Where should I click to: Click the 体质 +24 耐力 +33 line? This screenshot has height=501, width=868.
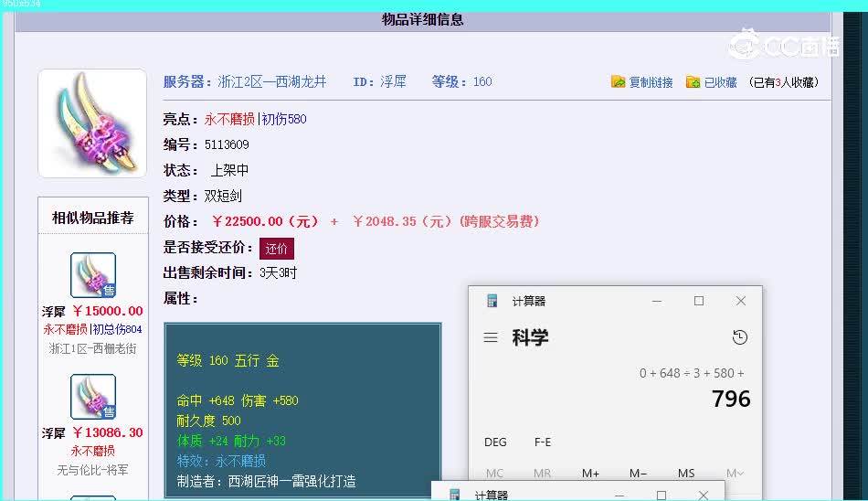pyautogui.click(x=231, y=442)
